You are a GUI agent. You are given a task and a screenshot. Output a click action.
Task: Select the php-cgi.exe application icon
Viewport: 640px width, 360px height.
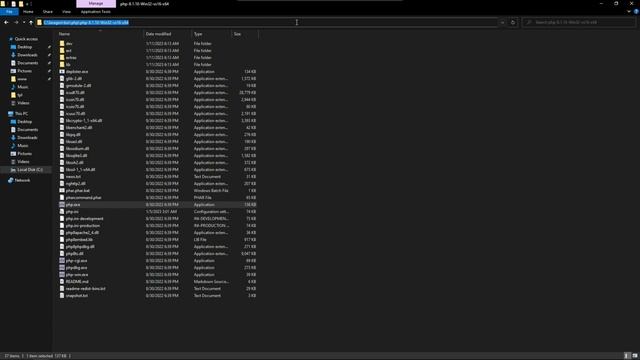point(62,260)
